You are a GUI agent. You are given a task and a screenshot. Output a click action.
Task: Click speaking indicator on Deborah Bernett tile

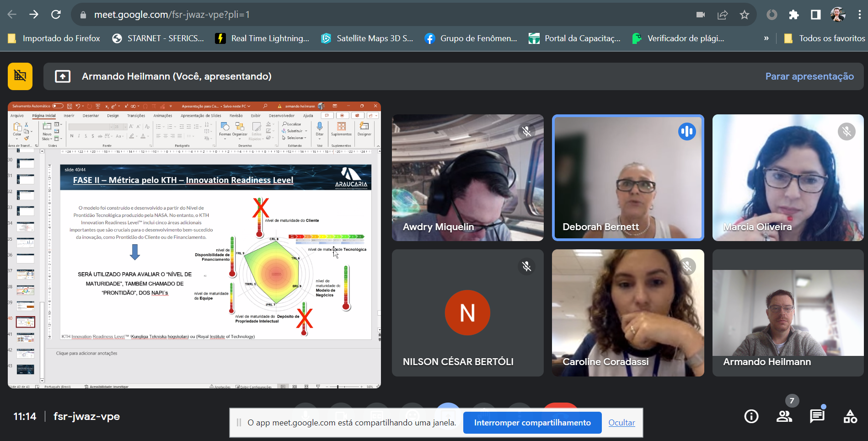(687, 132)
